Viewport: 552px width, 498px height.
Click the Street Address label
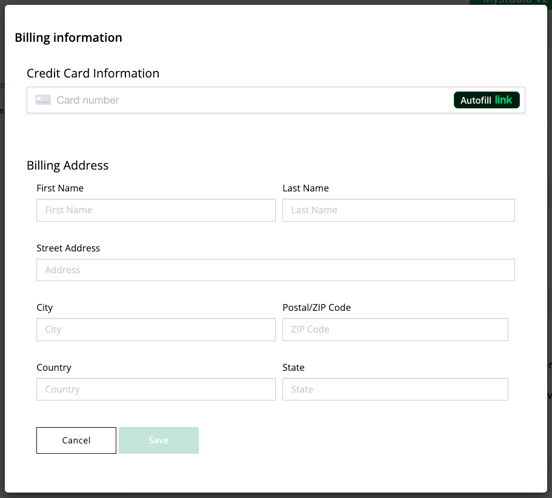pos(68,248)
